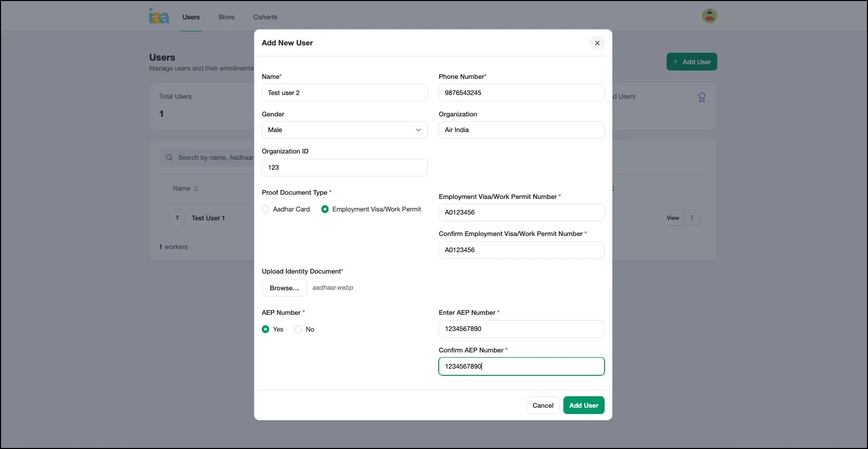Screen dimensions: 868x449
Task: Select the Aadhar Card radio option
Action: (x=266, y=209)
